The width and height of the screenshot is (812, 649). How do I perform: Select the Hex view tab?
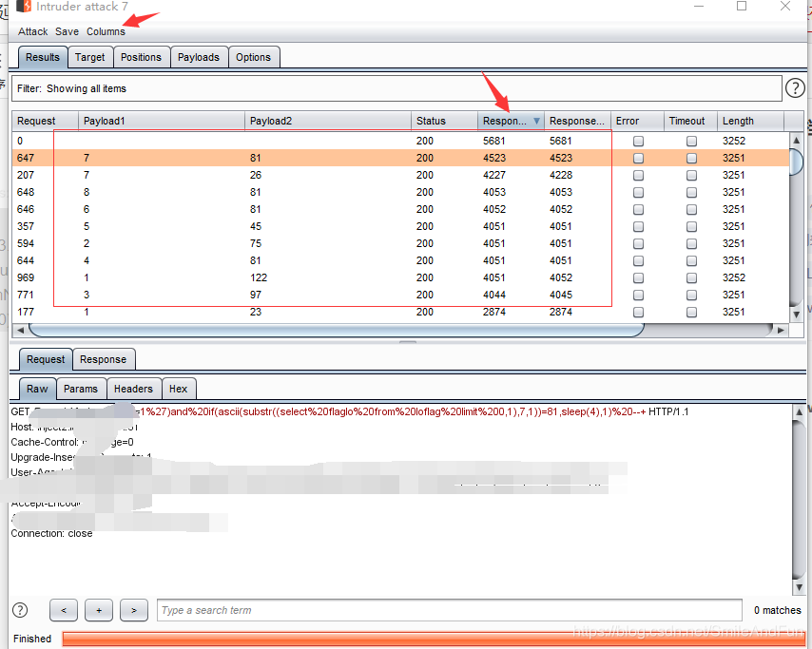[178, 389]
